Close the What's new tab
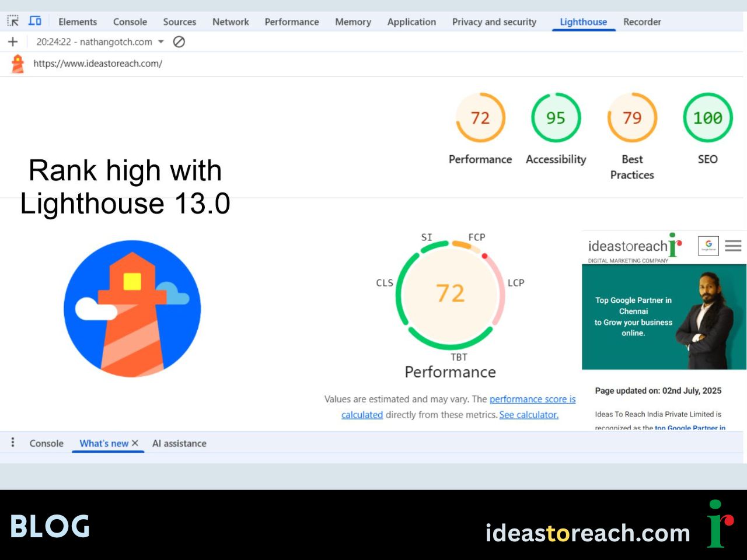 click(x=135, y=443)
